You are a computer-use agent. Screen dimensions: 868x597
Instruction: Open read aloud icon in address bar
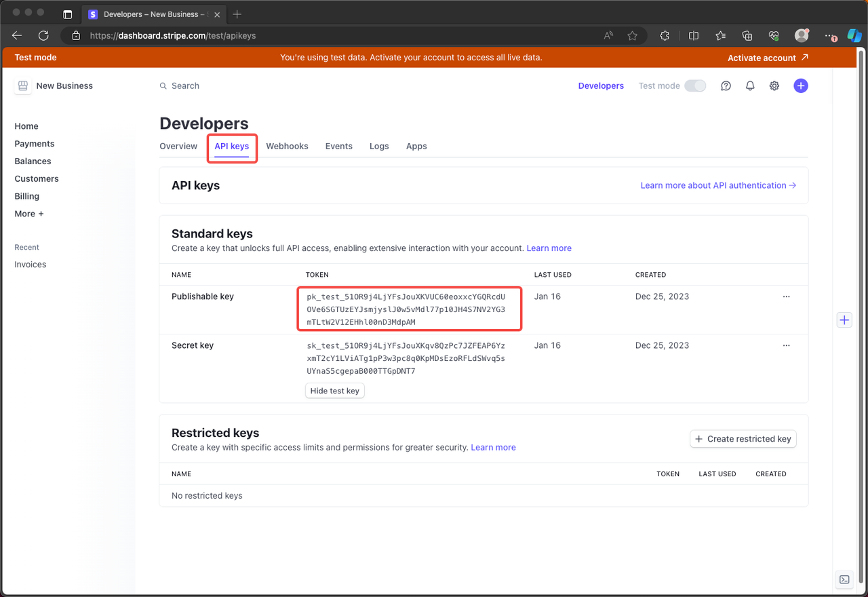pyautogui.click(x=608, y=36)
